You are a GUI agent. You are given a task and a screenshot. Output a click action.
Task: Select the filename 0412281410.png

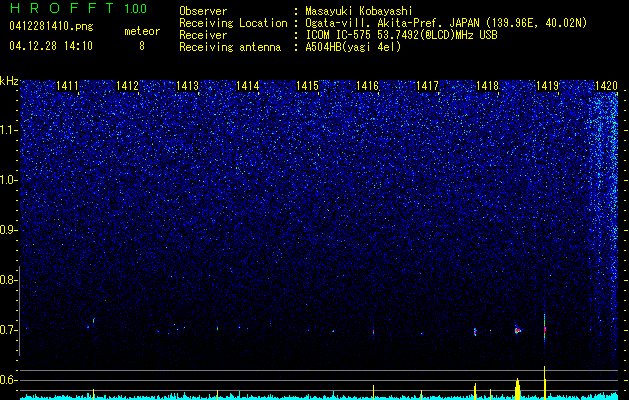51,27
